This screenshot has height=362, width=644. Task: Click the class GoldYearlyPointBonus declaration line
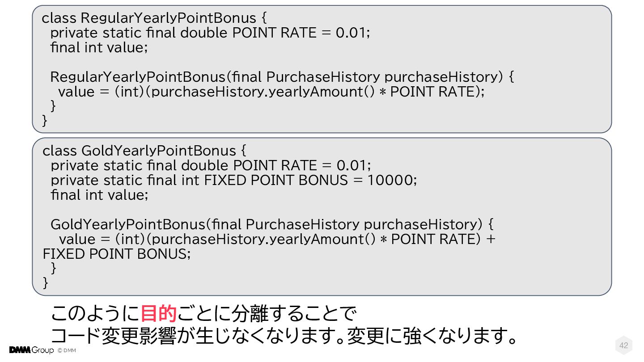click(x=144, y=151)
